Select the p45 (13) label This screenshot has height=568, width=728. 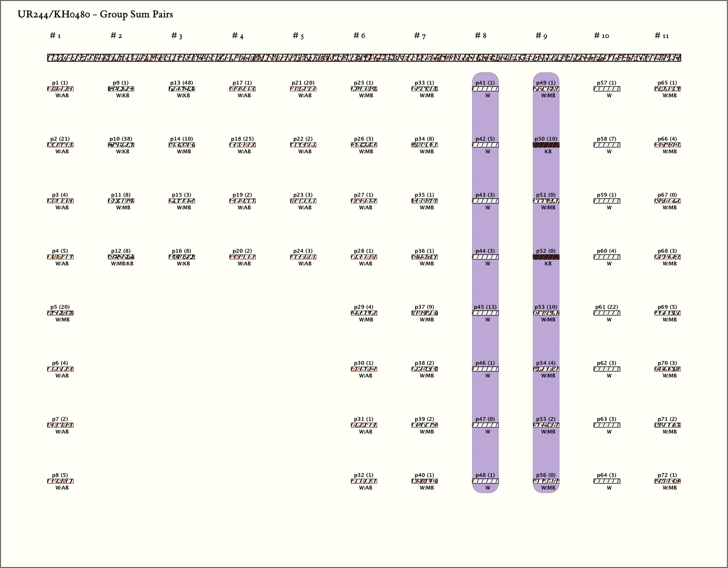click(x=485, y=307)
